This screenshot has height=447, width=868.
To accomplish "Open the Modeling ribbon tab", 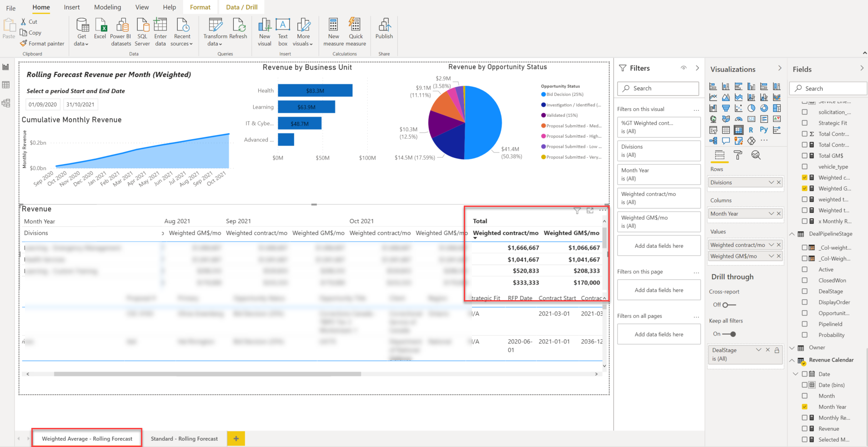I will [x=108, y=7].
